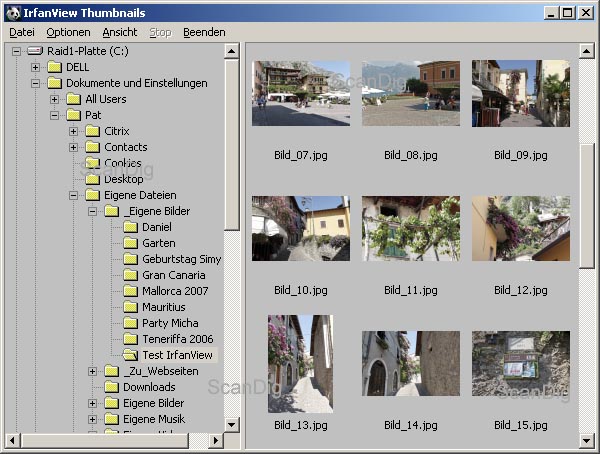Expand the Eigene Musik folder node
The image size is (600, 454).
(92, 419)
